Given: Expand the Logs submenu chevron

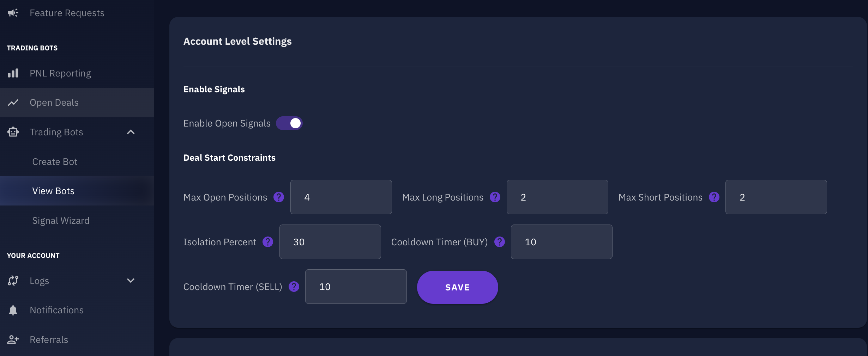Looking at the screenshot, I should 131,281.
